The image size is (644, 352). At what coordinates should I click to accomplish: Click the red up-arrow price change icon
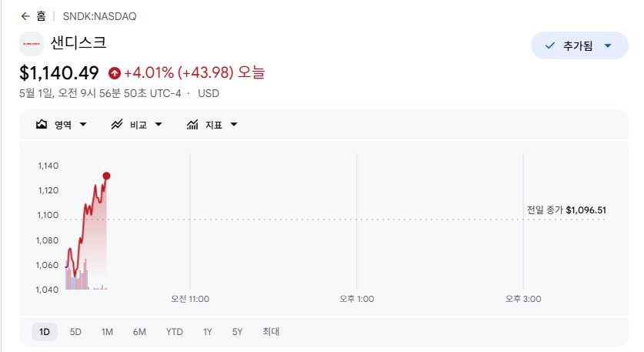click(114, 73)
